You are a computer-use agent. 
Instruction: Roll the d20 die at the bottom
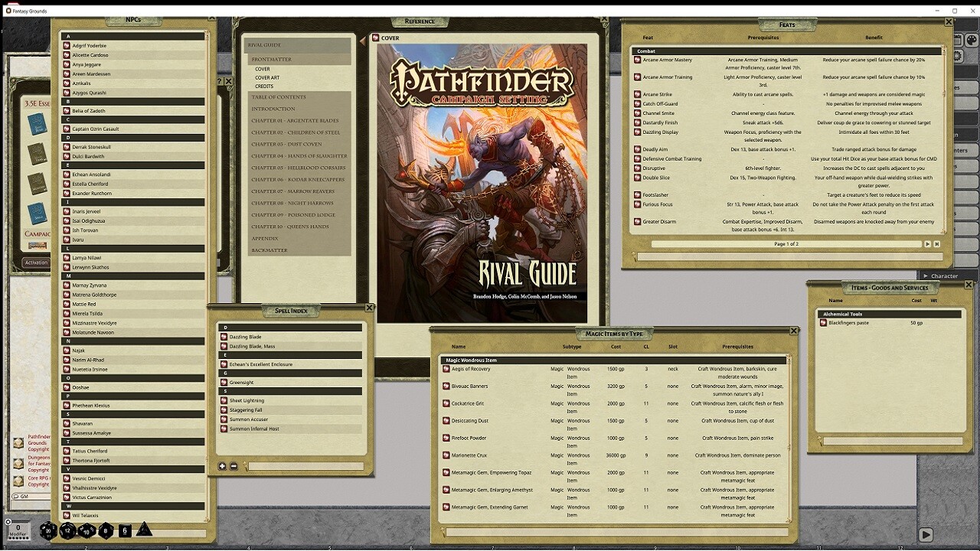(x=48, y=530)
